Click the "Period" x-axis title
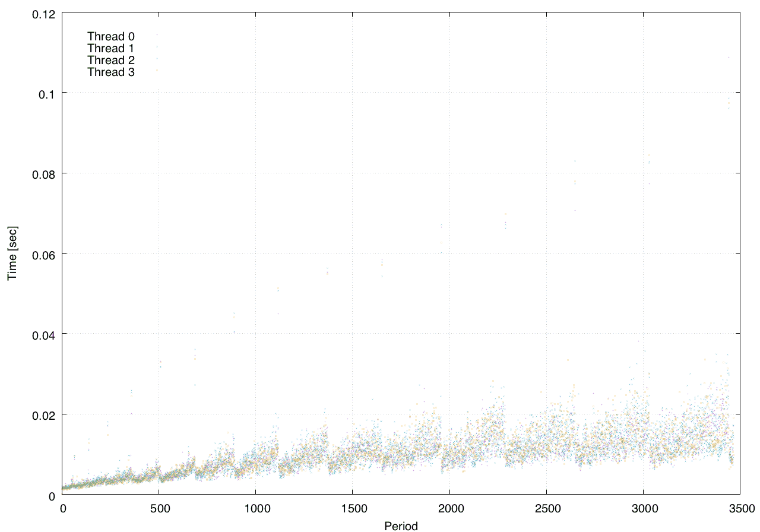The width and height of the screenshot is (760, 532). (x=401, y=526)
